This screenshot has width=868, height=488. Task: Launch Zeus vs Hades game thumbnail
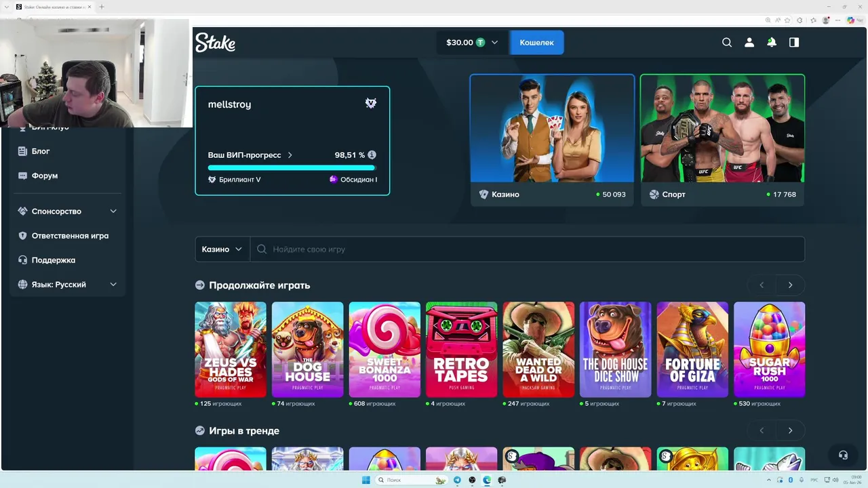[231, 350]
